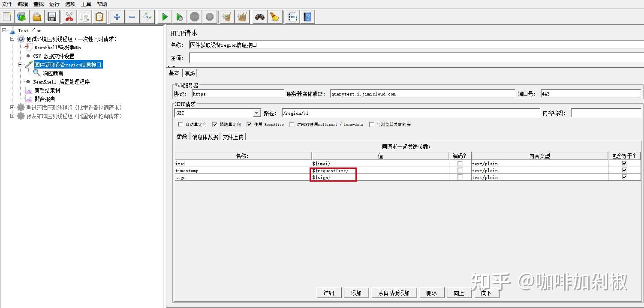
Task: Click the Paste clipboard icon
Action: [99, 16]
